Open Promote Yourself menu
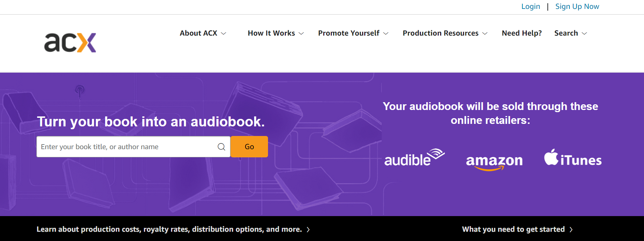 (x=353, y=33)
